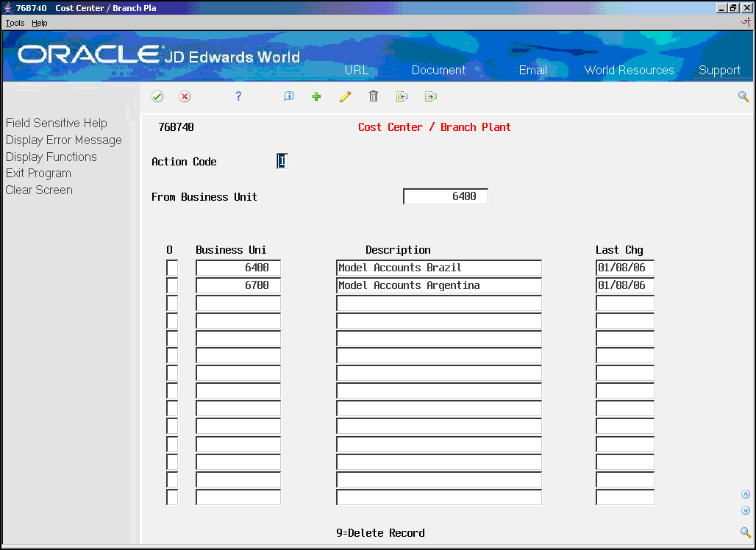The height and width of the screenshot is (550, 756).
Task: Click the previous record arrow icon
Action: [402, 96]
